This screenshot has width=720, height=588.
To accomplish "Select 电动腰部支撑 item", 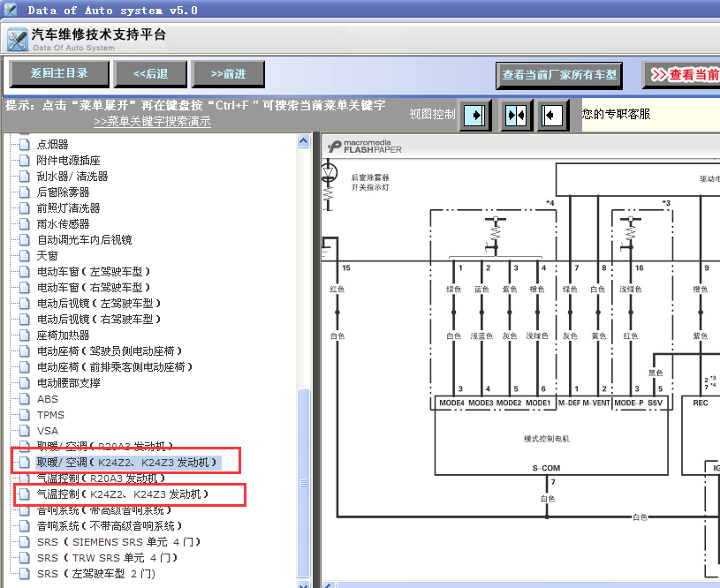I will tap(68, 383).
